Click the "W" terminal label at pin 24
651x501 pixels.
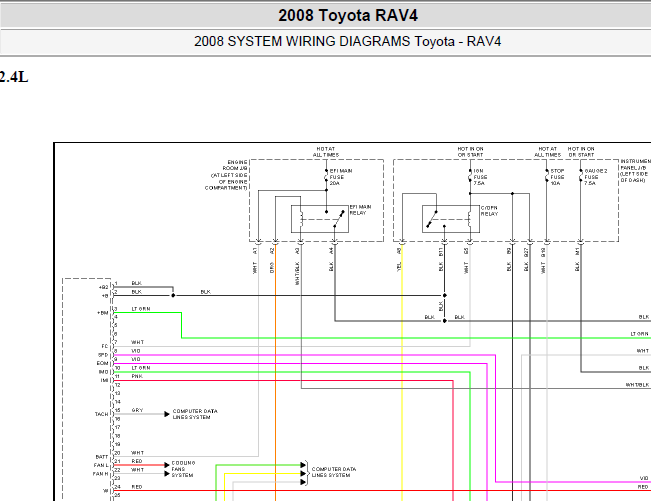[x=105, y=491]
